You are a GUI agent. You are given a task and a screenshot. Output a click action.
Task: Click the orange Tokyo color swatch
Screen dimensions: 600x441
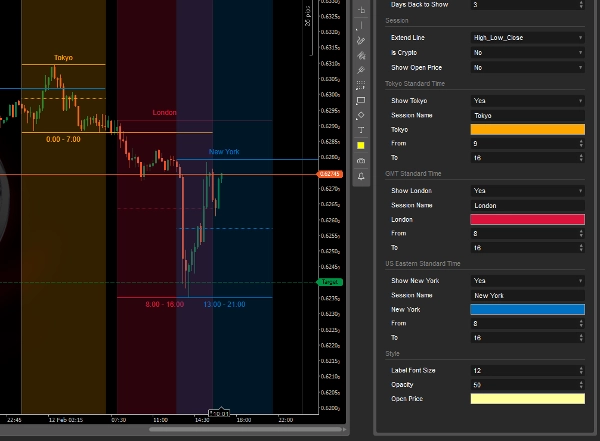pos(527,129)
